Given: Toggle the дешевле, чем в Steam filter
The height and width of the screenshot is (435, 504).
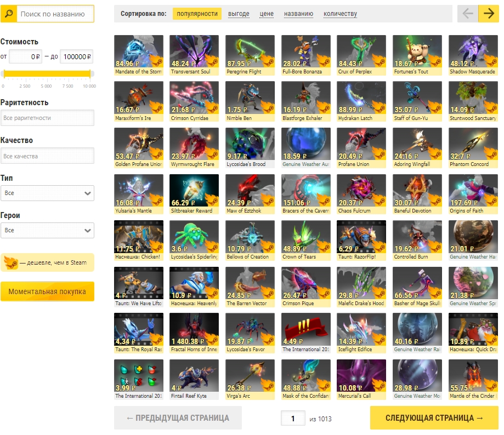Looking at the screenshot, I should [x=47, y=262].
